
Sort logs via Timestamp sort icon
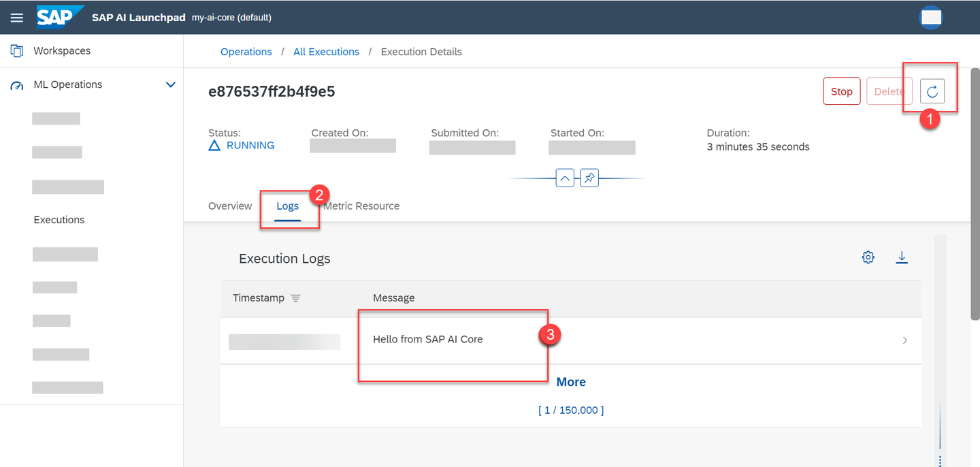coord(295,298)
